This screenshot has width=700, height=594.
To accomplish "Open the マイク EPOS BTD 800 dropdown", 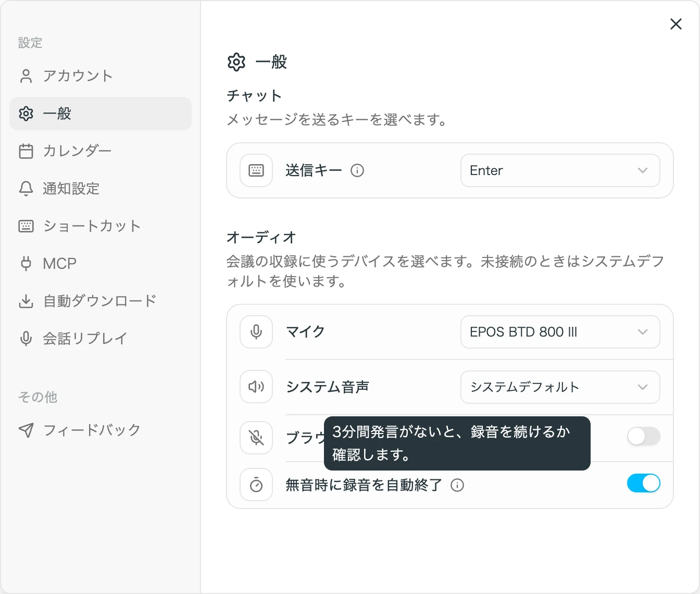I will tap(560, 332).
